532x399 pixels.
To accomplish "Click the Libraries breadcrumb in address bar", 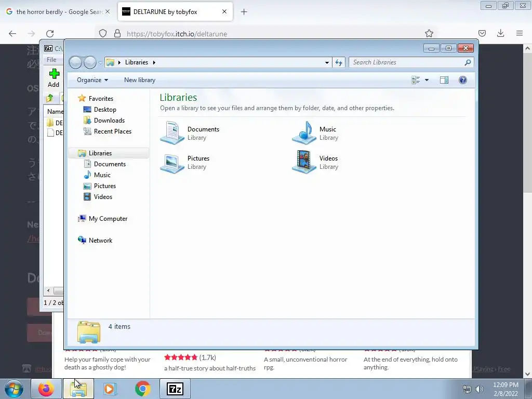I will 137,62.
